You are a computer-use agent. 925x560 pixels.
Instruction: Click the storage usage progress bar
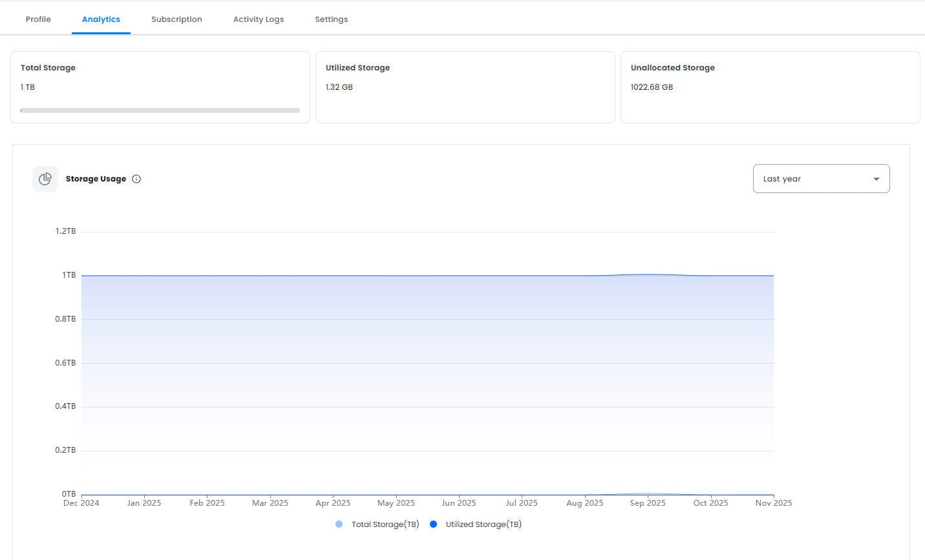[x=160, y=110]
